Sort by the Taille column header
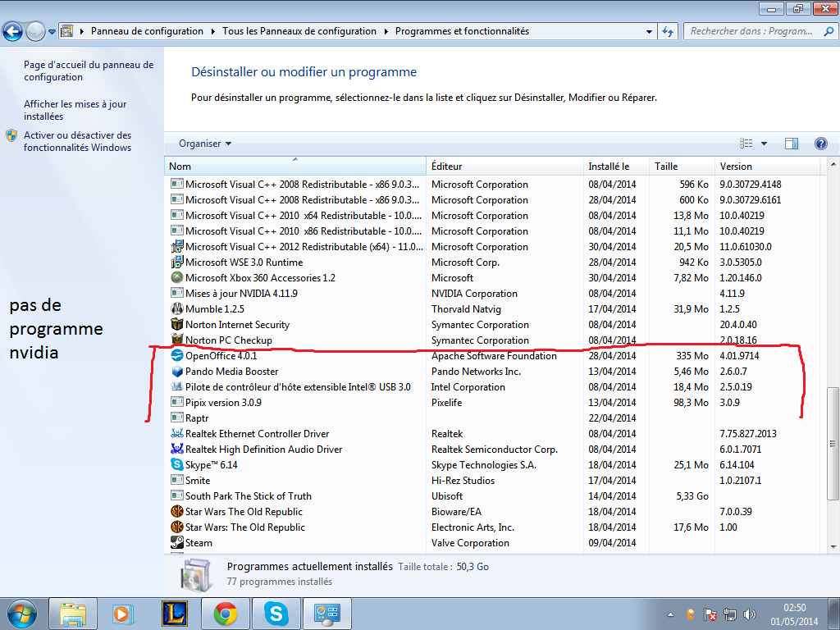 tap(682, 166)
